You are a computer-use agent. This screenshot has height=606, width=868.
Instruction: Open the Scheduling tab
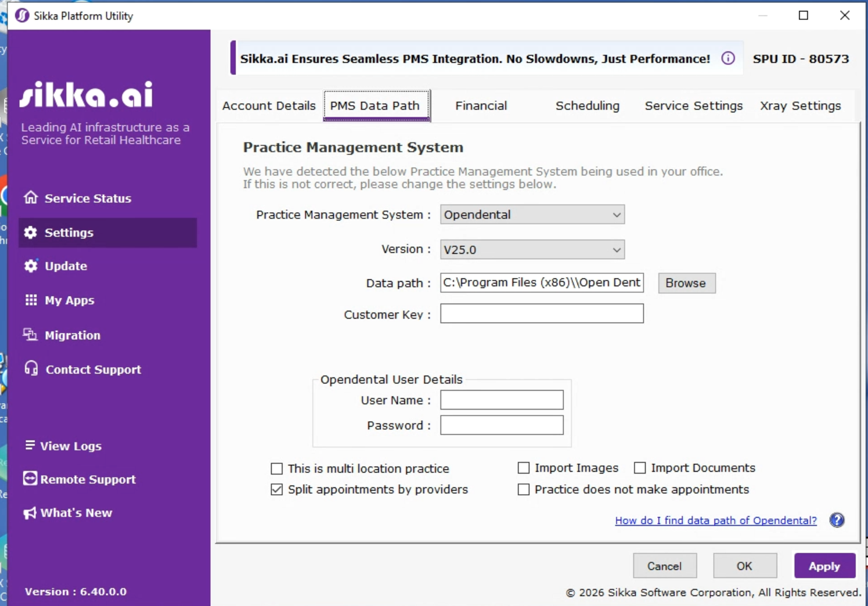coord(587,106)
